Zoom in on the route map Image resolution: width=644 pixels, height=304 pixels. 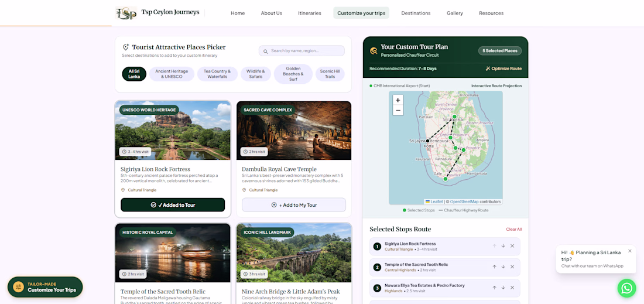(x=398, y=100)
